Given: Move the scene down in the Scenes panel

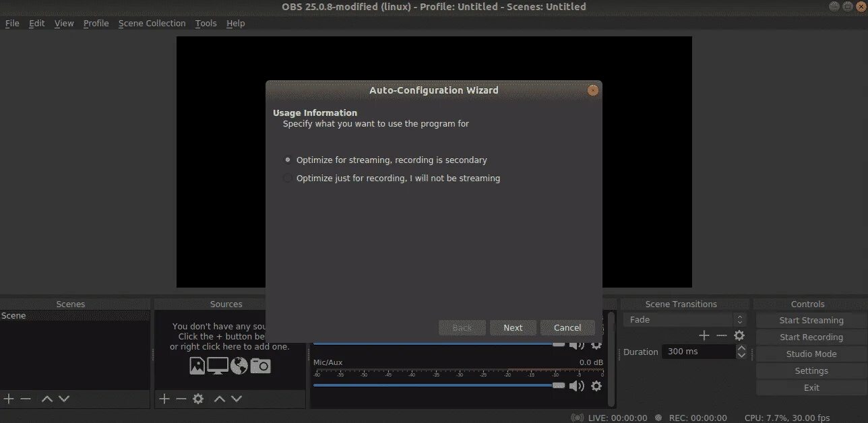Looking at the screenshot, I should (64, 399).
